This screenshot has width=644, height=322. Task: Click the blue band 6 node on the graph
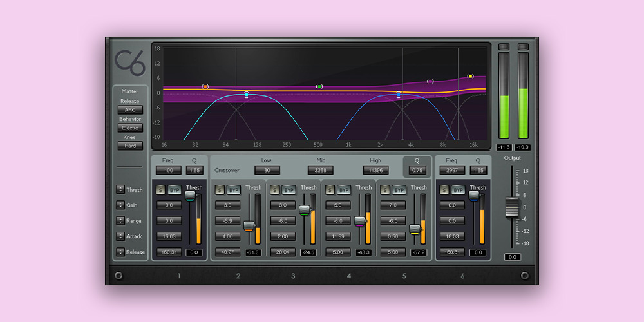pos(399,95)
